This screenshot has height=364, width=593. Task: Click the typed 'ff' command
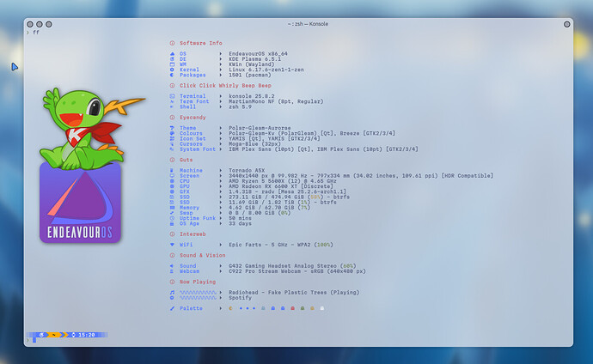pyautogui.click(x=36, y=33)
